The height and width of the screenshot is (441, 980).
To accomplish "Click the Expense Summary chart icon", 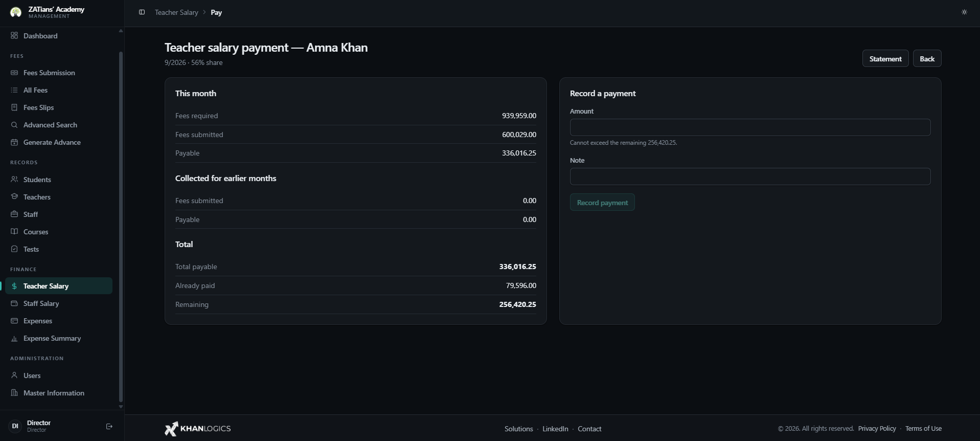I will tap(14, 338).
